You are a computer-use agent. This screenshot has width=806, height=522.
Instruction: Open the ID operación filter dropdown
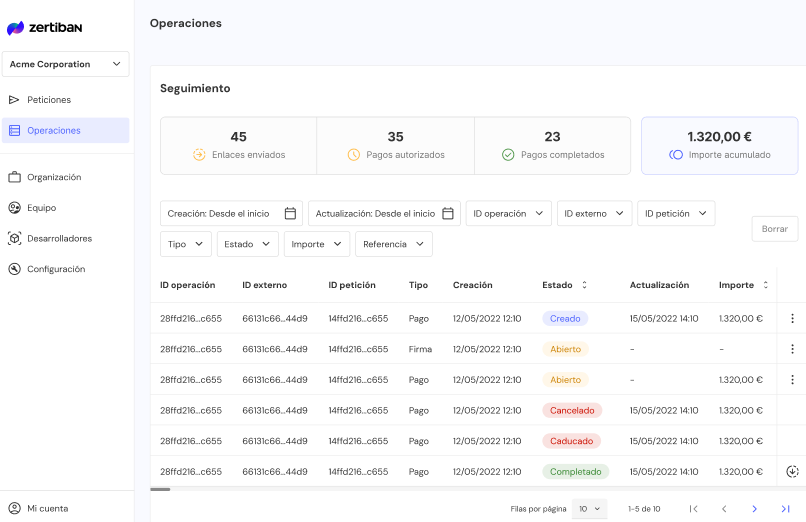coord(509,213)
